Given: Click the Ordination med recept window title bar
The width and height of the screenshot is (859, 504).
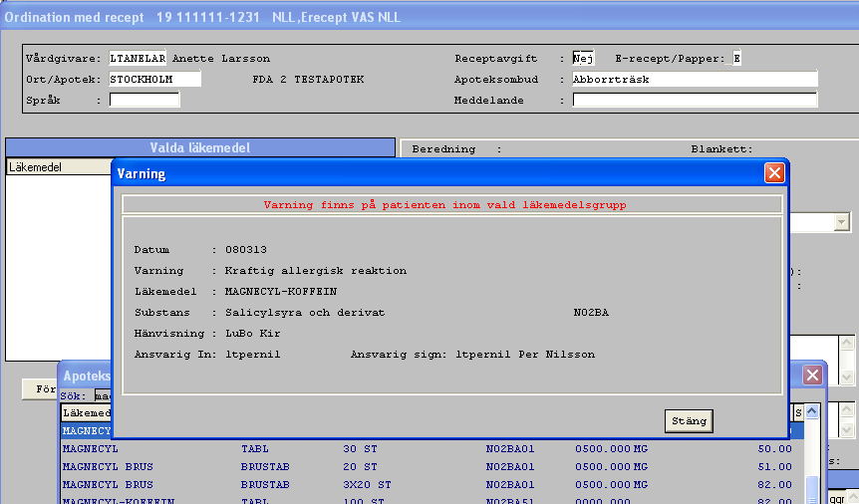Looking at the screenshot, I should coord(429,17).
